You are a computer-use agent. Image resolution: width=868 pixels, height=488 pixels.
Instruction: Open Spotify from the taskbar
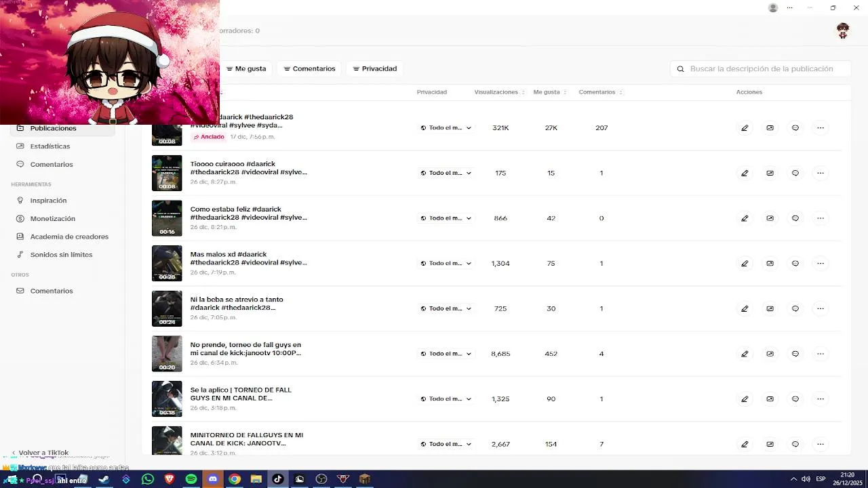191,479
